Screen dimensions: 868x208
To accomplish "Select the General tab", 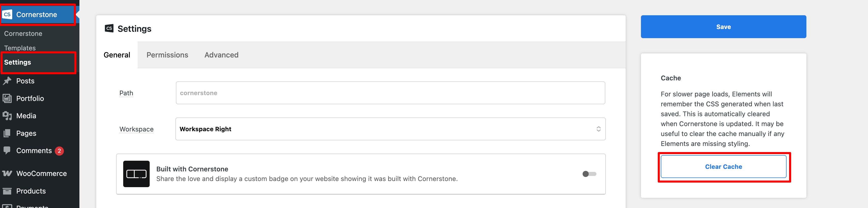I will pyautogui.click(x=117, y=55).
